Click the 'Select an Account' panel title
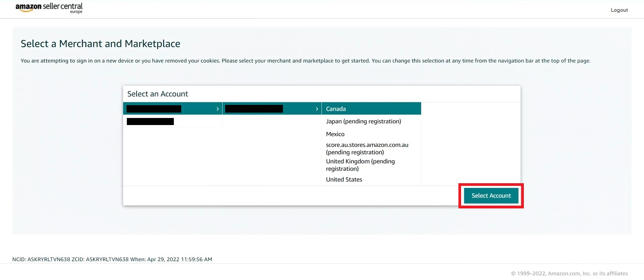Screen dimensions: 644x280 point(158,94)
